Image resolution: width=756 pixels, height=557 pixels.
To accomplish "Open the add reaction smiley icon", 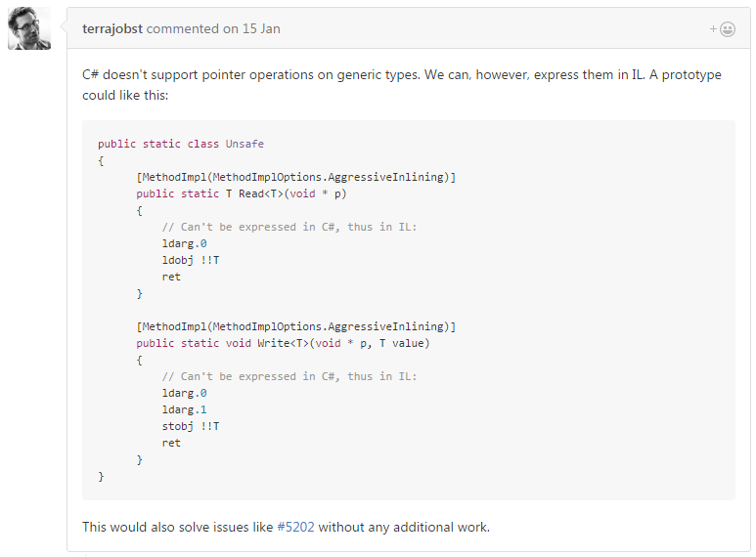I will 727,29.
